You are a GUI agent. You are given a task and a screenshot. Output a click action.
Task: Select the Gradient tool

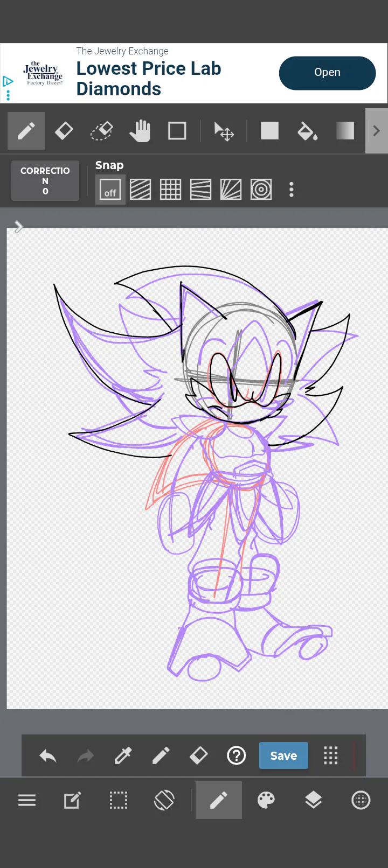tap(345, 131)
